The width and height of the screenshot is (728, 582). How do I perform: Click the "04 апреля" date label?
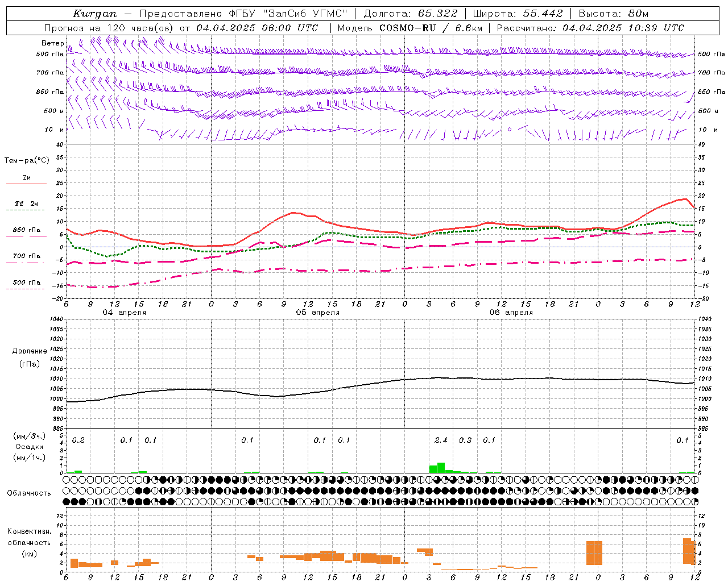point(124,313)
